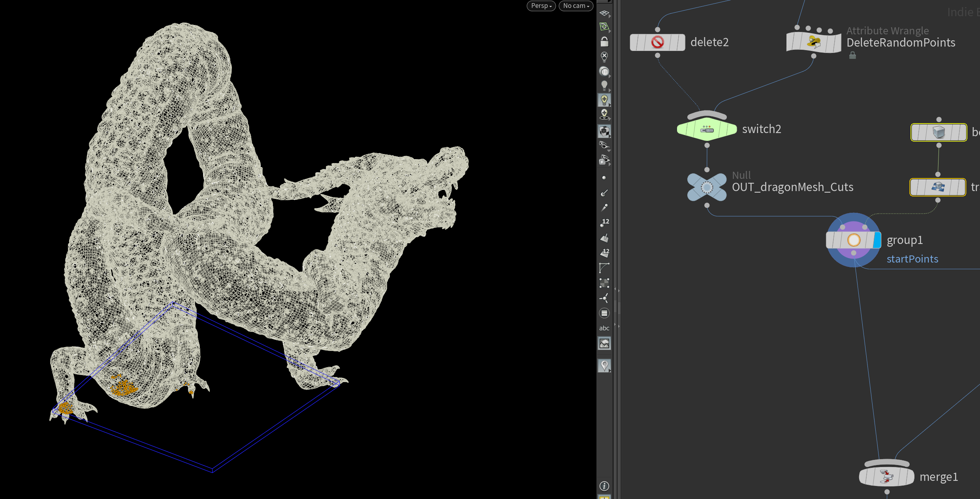Toggle the blue display flag on group1

pyautogui.click(x=877, y=240)
